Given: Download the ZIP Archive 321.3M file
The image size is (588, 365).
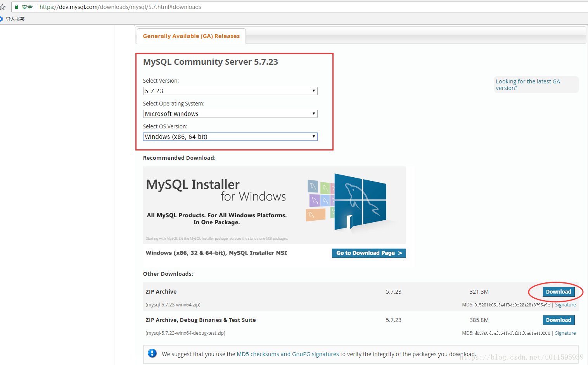Looking at the screenshot, I should pyautogui.click(x=559, y=292).
